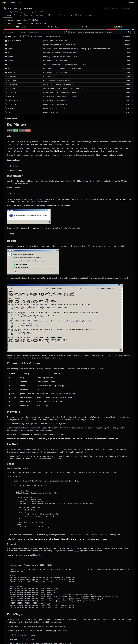This screenshot has width=138, height=644.
Task: Click the debugger topic tag
Action: (18, 23)
